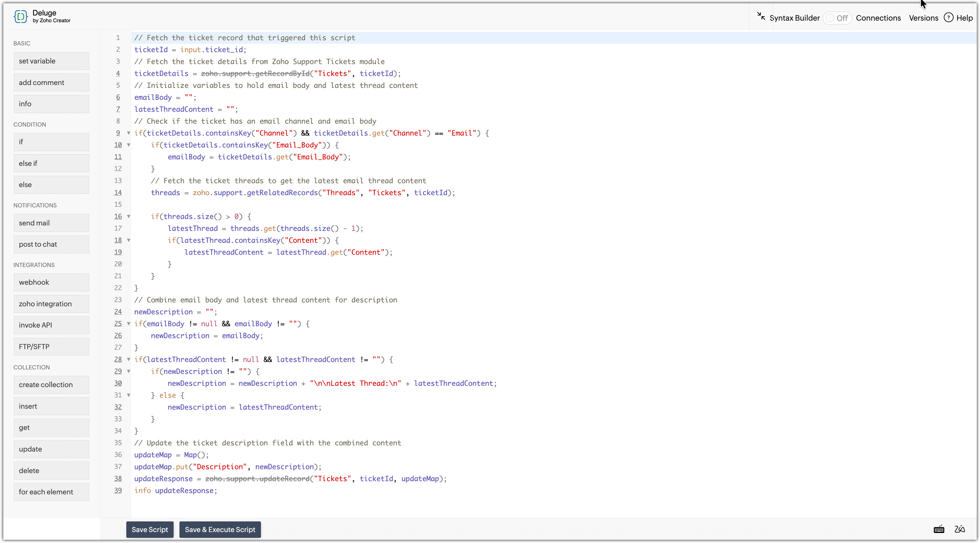The height and width of the screenshot is (543, 980).
Task: Toggle the Syntax Builder switch
Action: [x=837, y=18]
